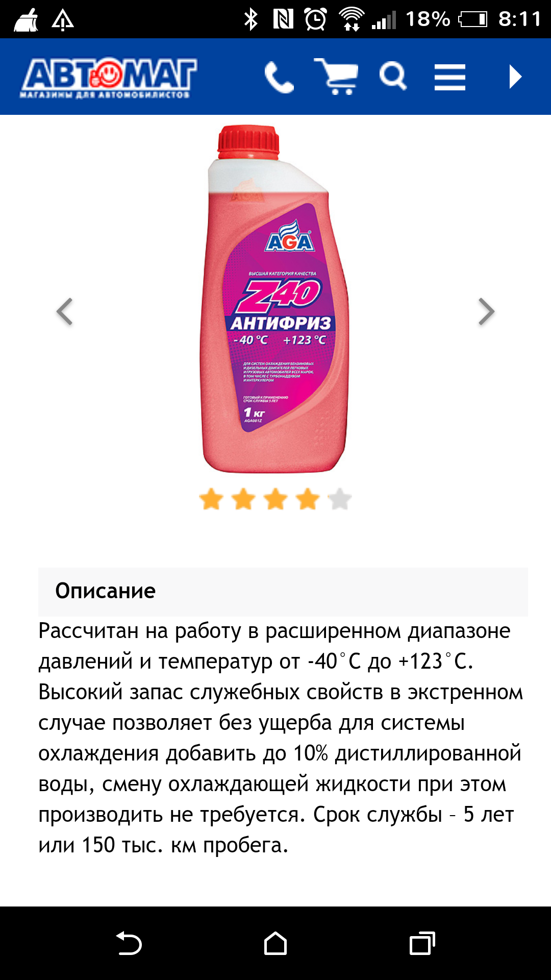Screen dimensions: 551x980
Task: Show previous product image
Action: pos(65,311)
